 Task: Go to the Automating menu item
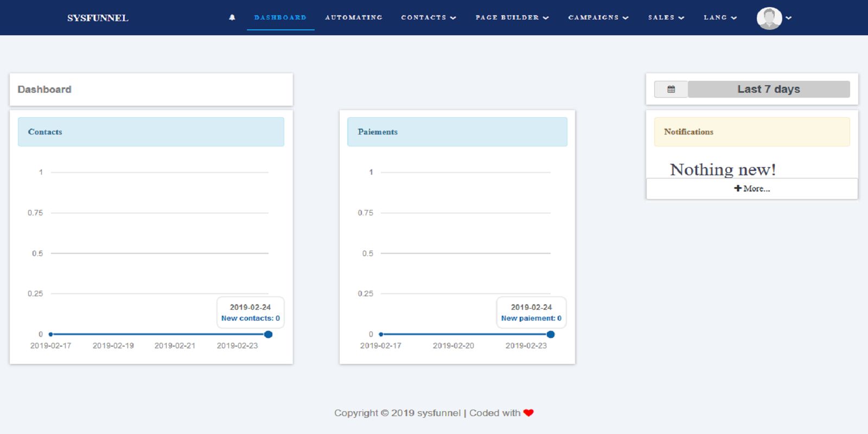[x=354, y=17]
